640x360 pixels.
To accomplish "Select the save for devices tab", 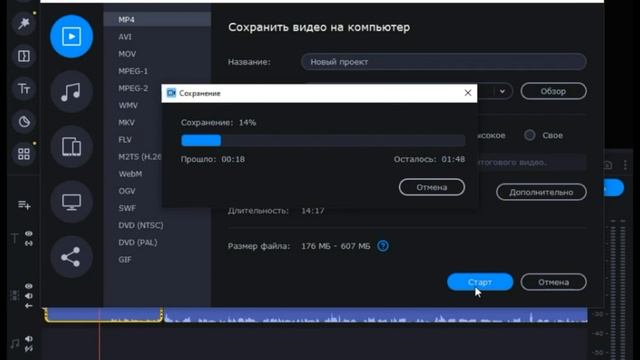I will tap(71, 147).
